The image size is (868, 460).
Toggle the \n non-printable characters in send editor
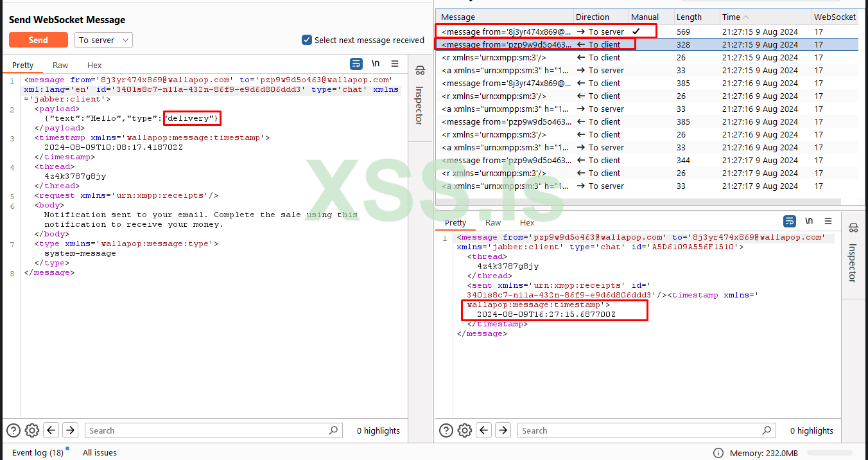point(376,64)
